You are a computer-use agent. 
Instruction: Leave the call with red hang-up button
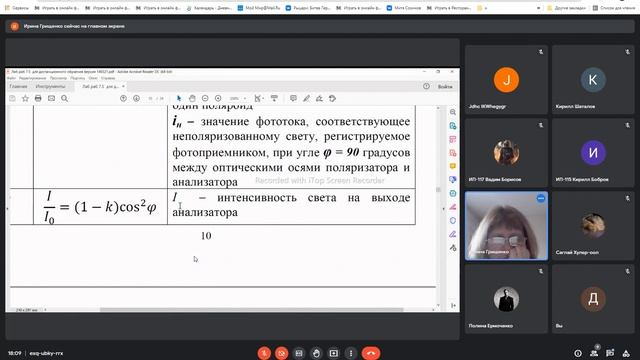coord(371,353)
